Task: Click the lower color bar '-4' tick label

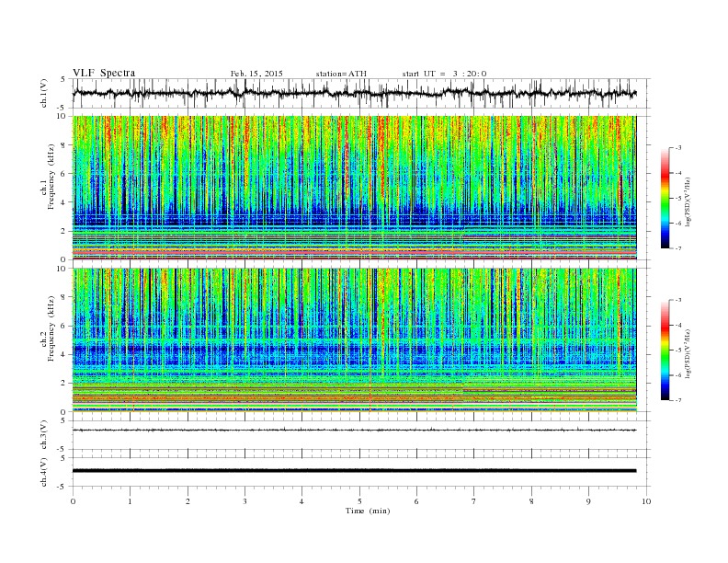Action: 678,325
